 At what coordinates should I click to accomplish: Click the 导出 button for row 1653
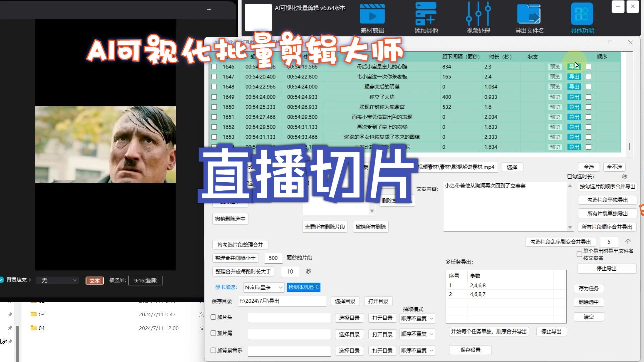574,137
